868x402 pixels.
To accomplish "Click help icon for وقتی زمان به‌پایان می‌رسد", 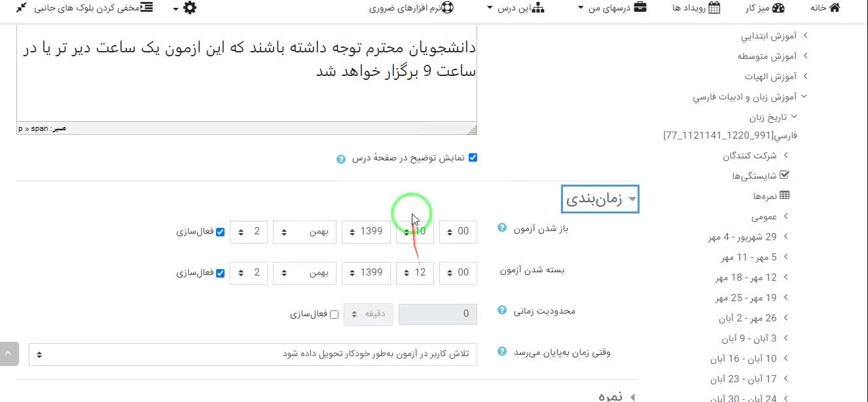I will (502, 352).
